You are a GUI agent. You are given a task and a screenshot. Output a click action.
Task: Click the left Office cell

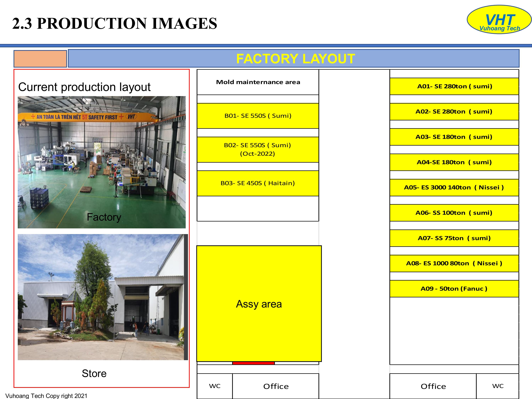click(276, 386)
